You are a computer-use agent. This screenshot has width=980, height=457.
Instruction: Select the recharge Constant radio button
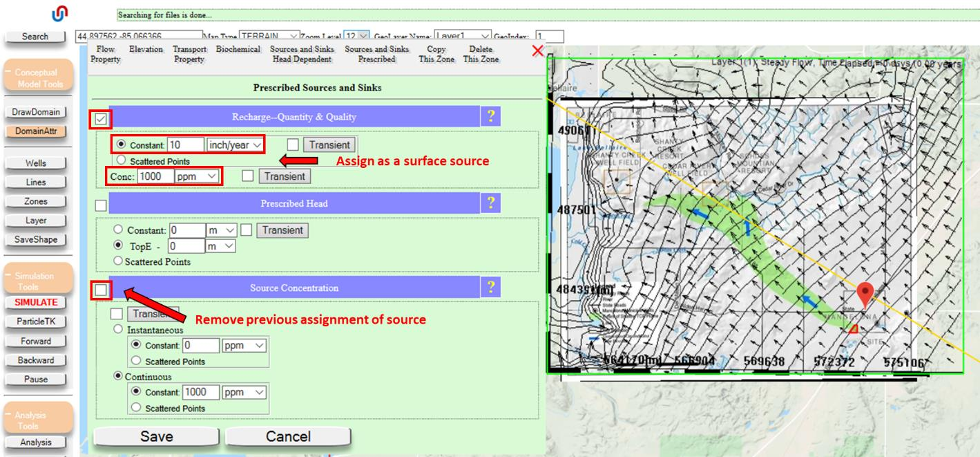122,145
